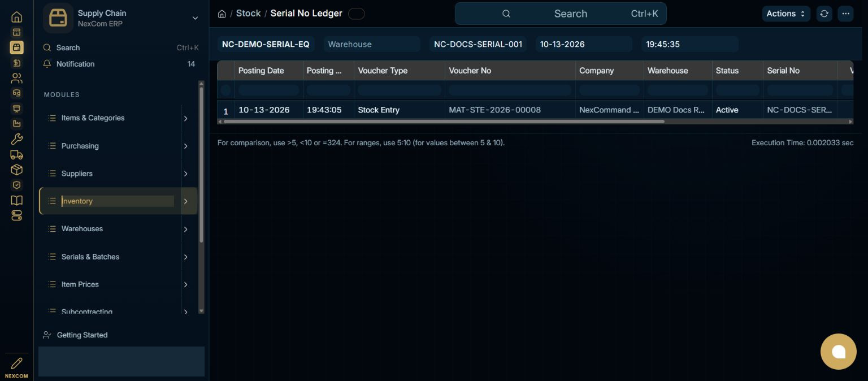Click the Posting Date column header
Screen dimensions: 868x381
tap(268, 71)
